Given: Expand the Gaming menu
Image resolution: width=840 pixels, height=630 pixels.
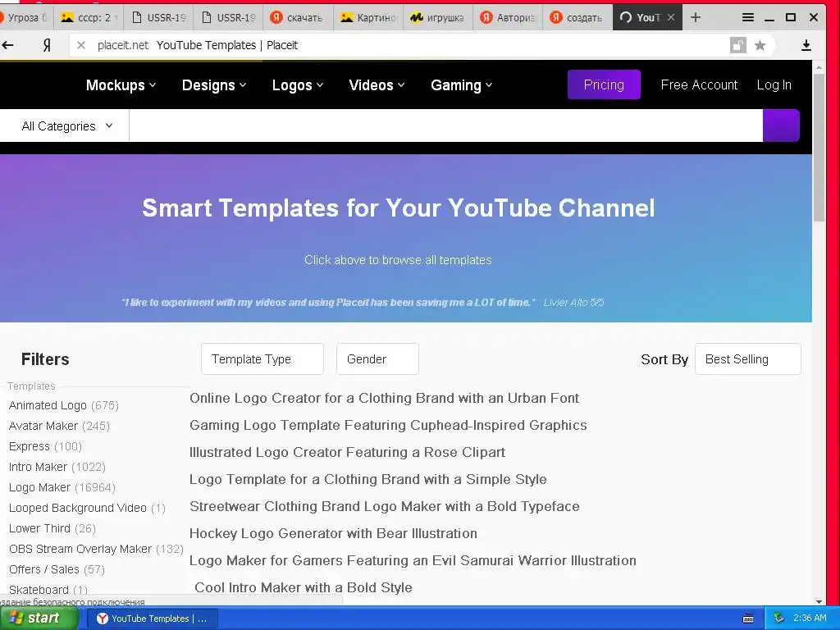Looking at the screenshot, I should coord(462,85).
